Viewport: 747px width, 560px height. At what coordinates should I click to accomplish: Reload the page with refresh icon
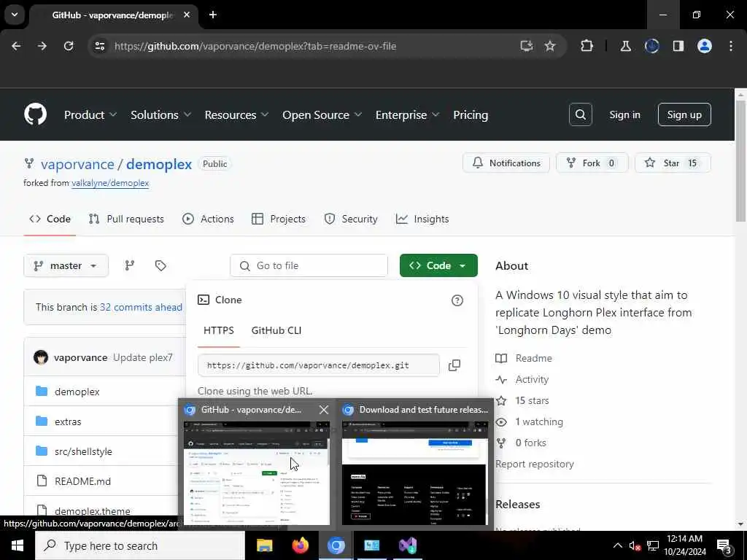69,46
